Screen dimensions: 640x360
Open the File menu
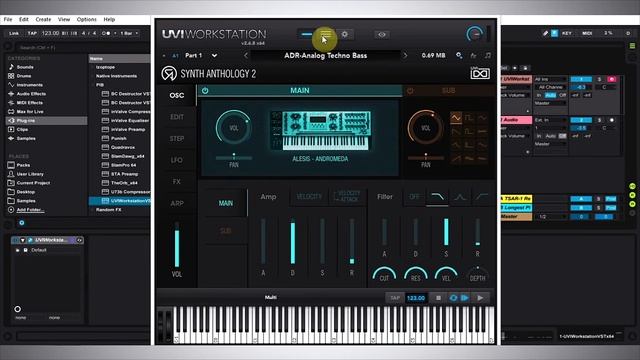pyautogui.click(x=8, y=19)
